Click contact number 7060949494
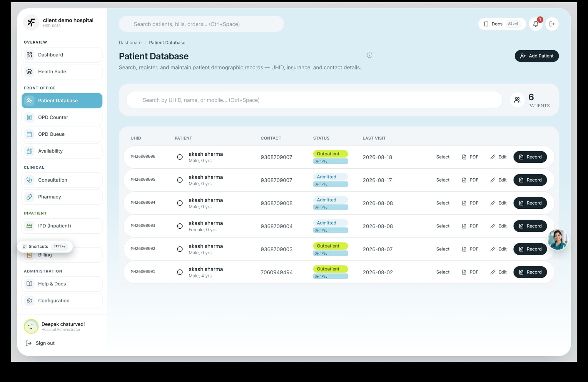The image size is (588, 382). [277, 272]
